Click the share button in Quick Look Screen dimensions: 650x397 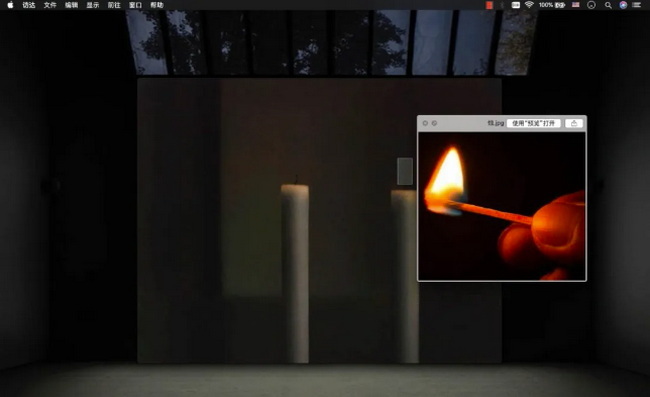(x=574, y=123)
